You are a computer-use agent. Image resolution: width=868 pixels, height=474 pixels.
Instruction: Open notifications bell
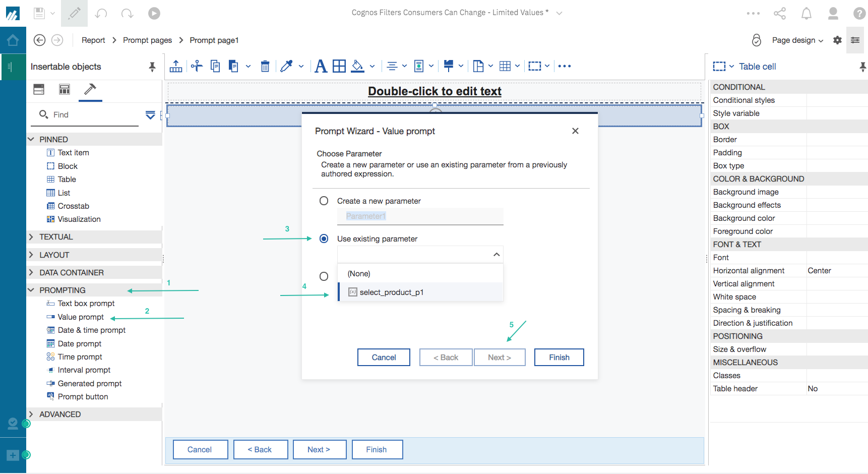pos(807,13)
